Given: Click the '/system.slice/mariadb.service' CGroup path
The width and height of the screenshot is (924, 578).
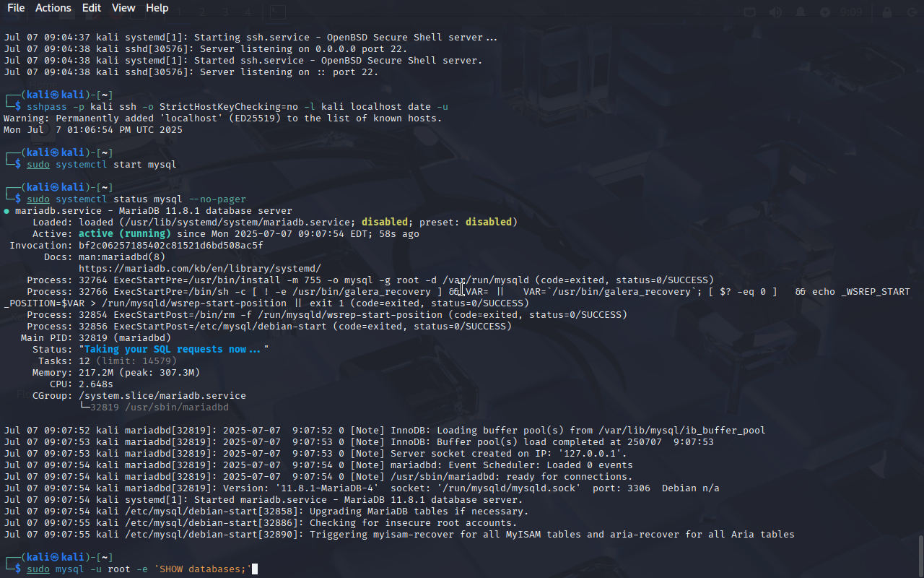Looking at the screenshot, I should 162,396.
